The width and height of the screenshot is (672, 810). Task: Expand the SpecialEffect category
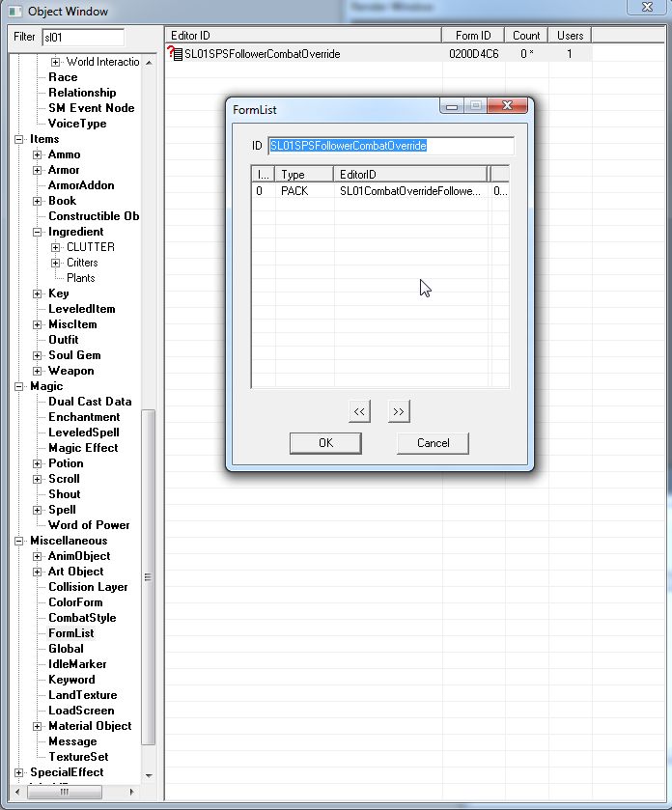pos(19,773)
